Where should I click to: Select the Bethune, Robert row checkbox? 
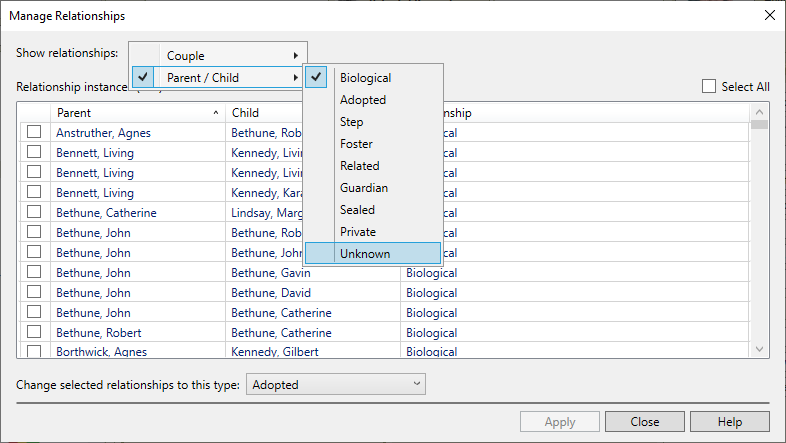click(34, 332)
